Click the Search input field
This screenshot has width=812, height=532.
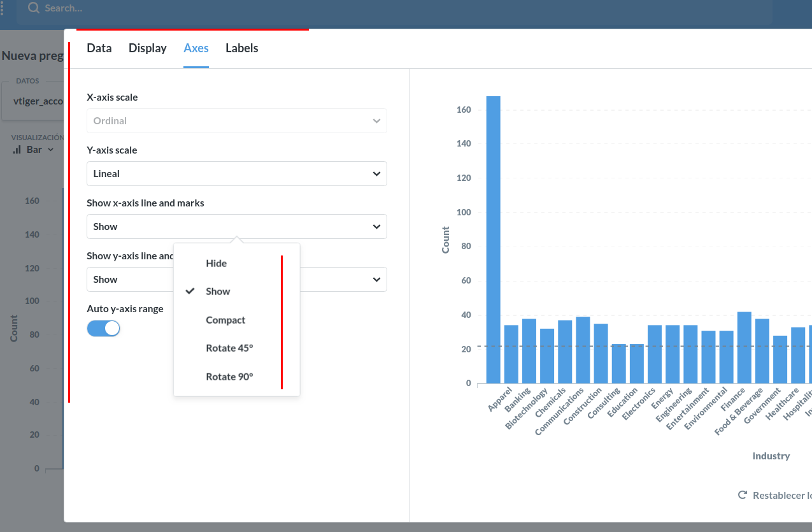click(x=394, y=9)
